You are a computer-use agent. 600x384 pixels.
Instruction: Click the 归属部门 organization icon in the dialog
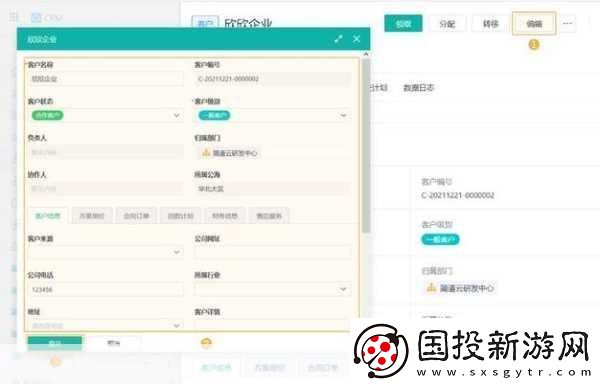(x=206, y=153)
